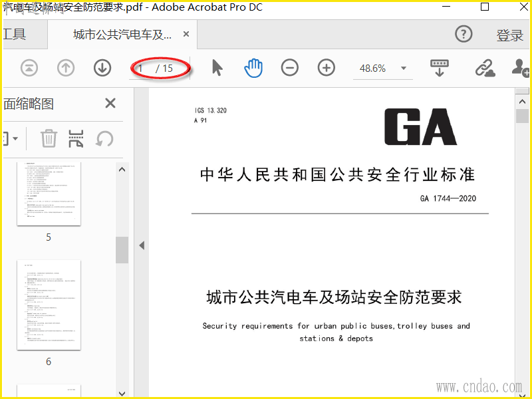Viewport: 532px width, 399px height.
Task: Select page 6 thumbnail
Action: coord(49,305)
